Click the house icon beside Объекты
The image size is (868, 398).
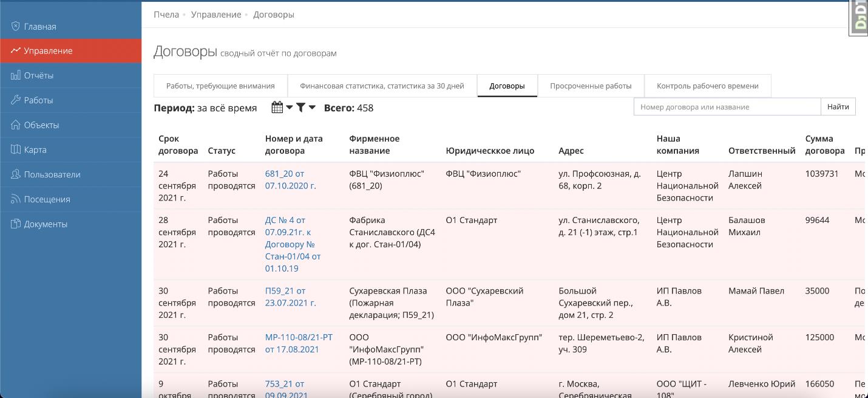(16, 125)
